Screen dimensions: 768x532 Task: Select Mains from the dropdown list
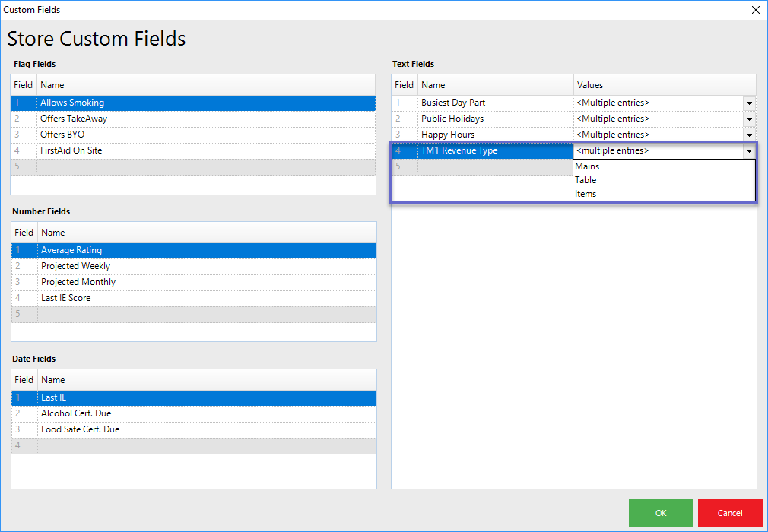[587, 166]
